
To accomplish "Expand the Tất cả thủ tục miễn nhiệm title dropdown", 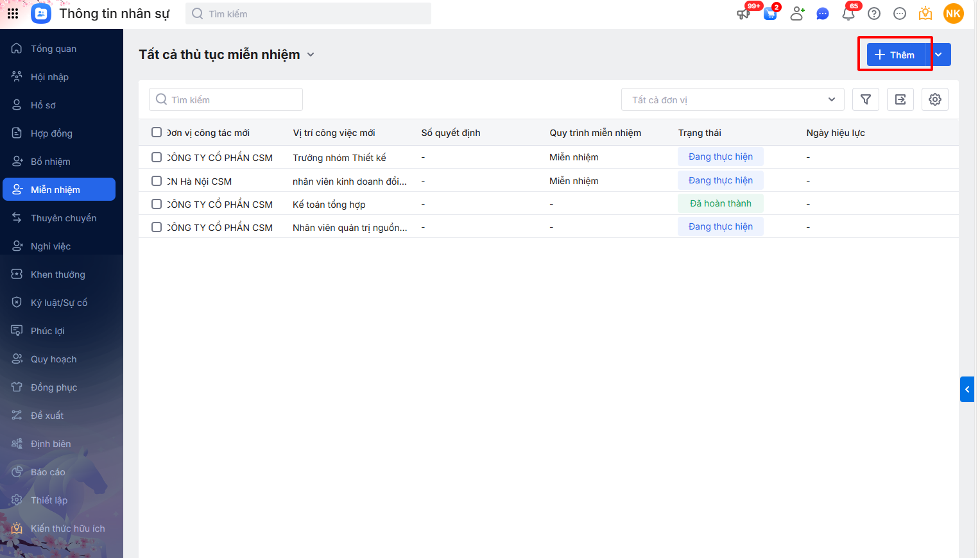I will (311, 55).
